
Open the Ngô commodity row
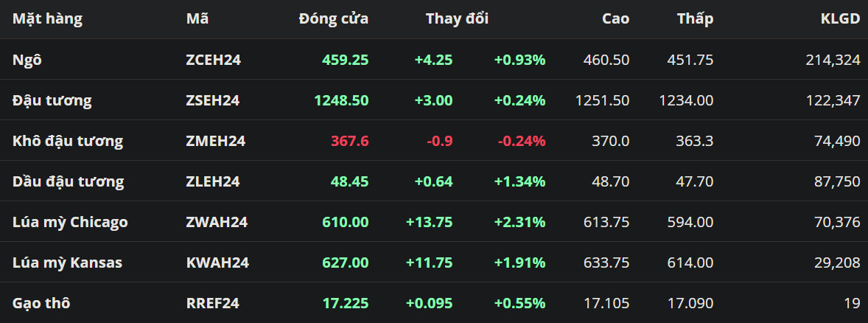tap(27, 60)
